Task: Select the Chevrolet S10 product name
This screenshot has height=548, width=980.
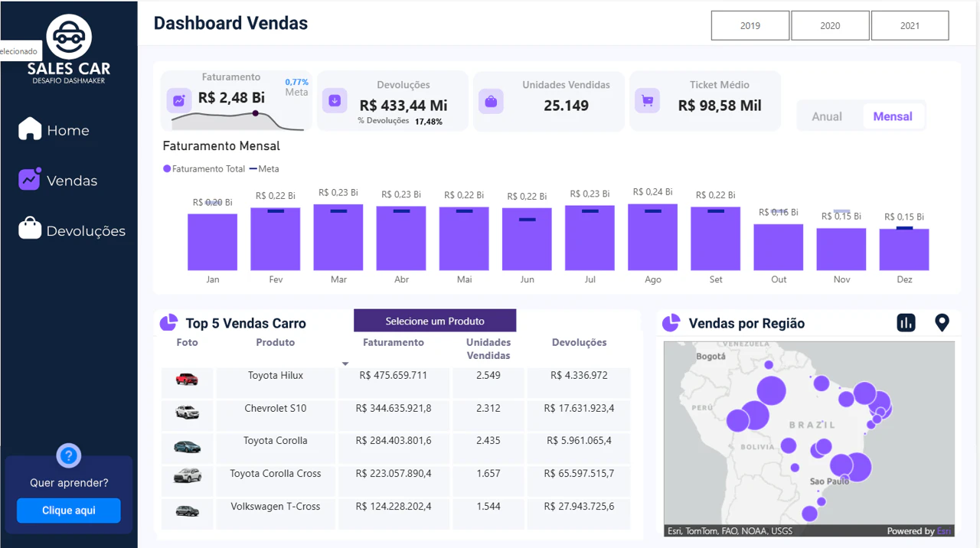Action: 276,408
